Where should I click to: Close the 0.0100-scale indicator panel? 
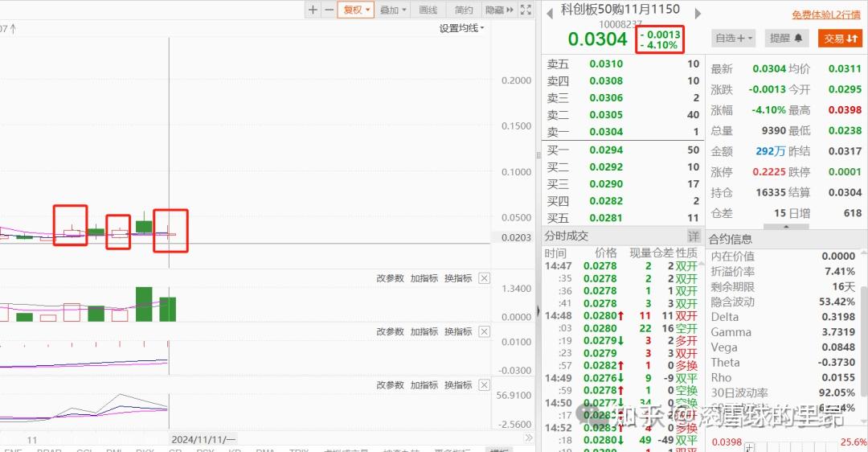tap(485, 331)
